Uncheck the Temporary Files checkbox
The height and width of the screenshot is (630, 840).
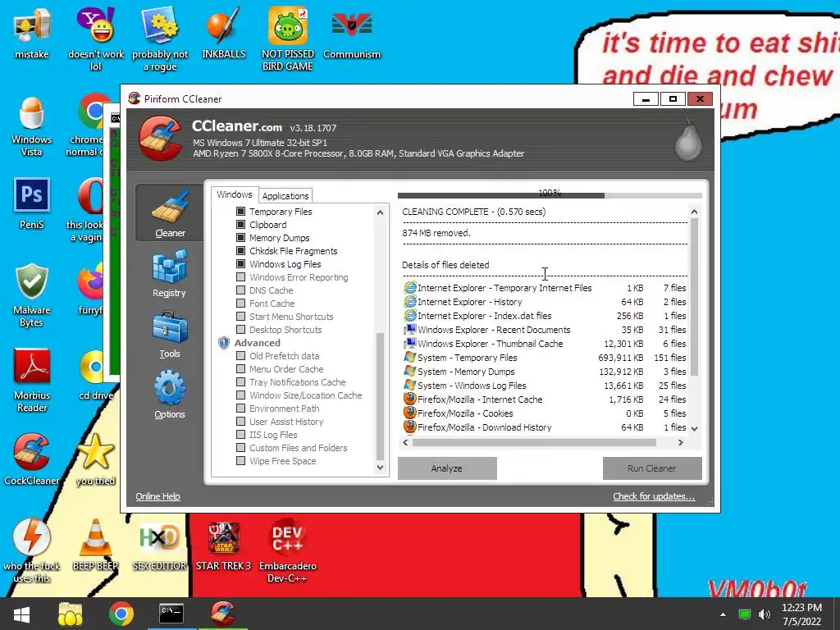coord(240,212)
